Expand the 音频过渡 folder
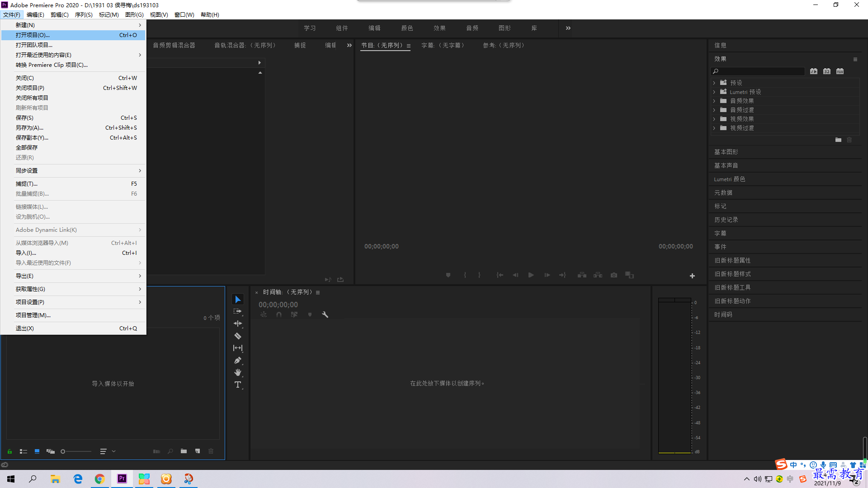This screenshot has height=488, width=868. point(714,110)
